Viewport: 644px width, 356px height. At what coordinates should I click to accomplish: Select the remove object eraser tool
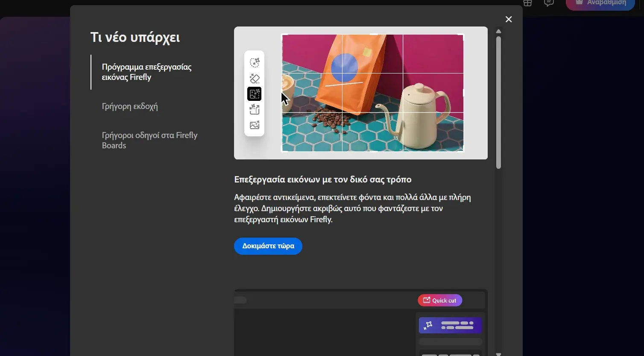coord(254,78)
